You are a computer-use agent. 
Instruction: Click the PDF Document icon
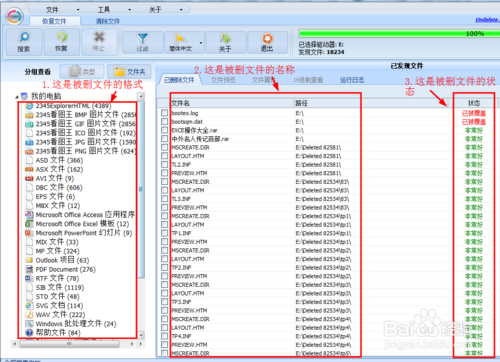click(x=30, y=269)
